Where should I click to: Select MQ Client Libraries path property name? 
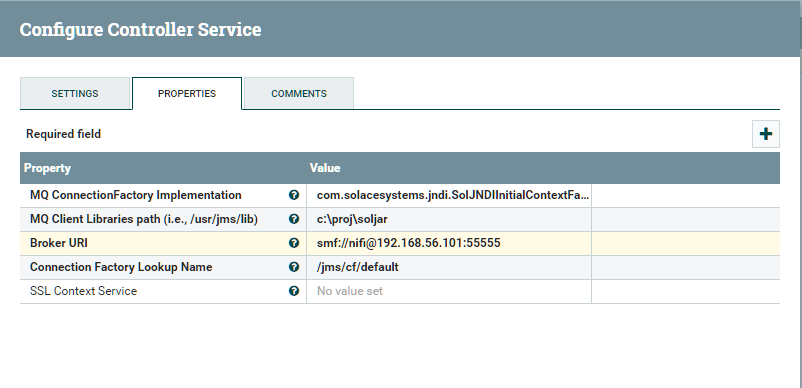pos(144,219)
